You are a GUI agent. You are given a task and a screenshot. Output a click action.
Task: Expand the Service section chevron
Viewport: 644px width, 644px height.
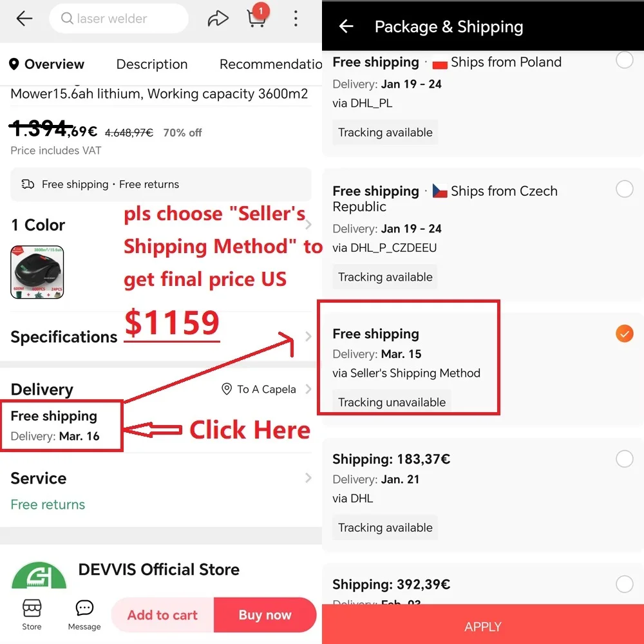(x=308, y=478)
